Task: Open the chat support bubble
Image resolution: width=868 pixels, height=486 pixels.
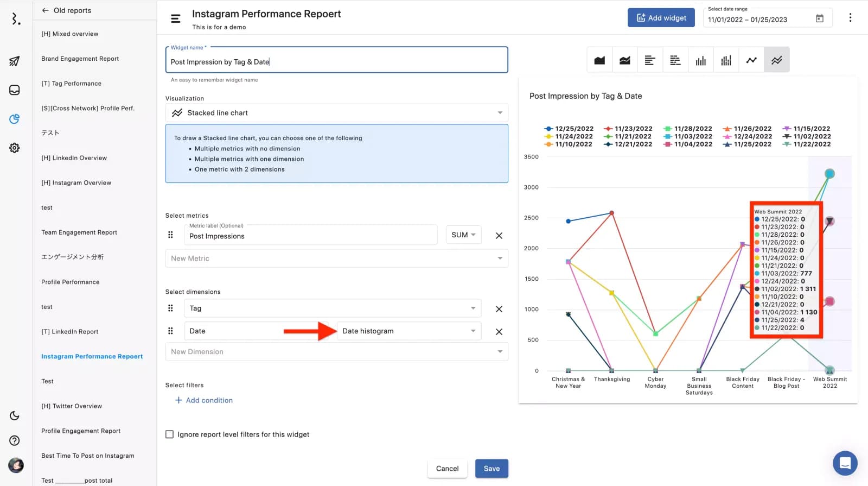Action: click(845, 463)
